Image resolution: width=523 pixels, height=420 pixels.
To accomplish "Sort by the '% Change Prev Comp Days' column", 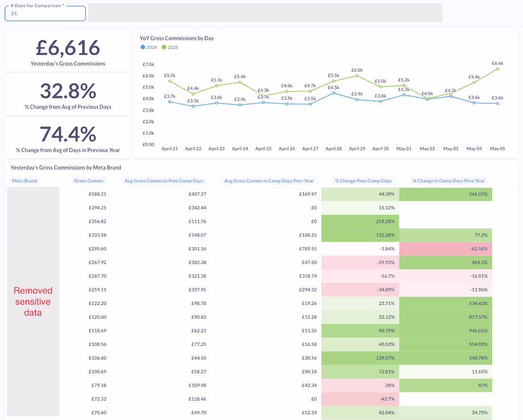I will pos(363,181).
